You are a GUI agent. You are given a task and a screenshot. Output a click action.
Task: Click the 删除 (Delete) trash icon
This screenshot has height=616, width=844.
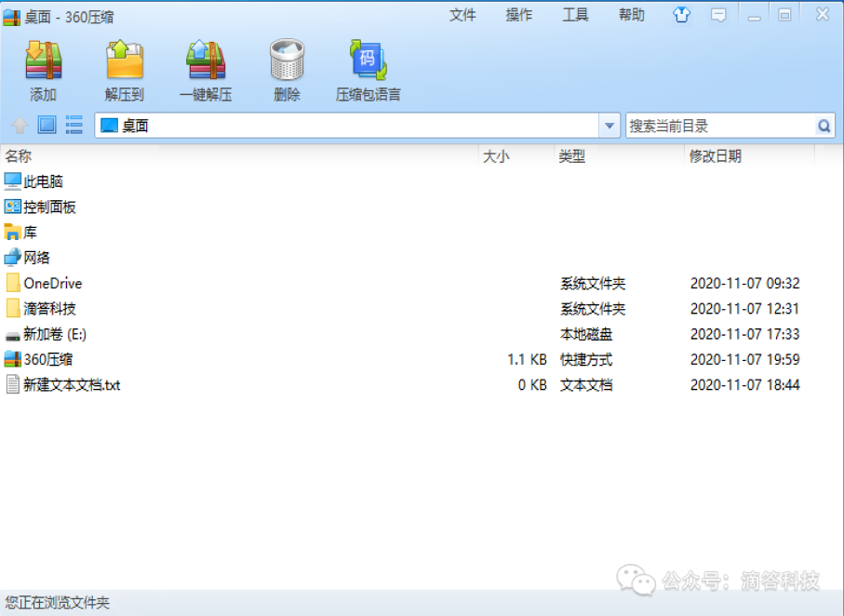click(x=287, y=60)
